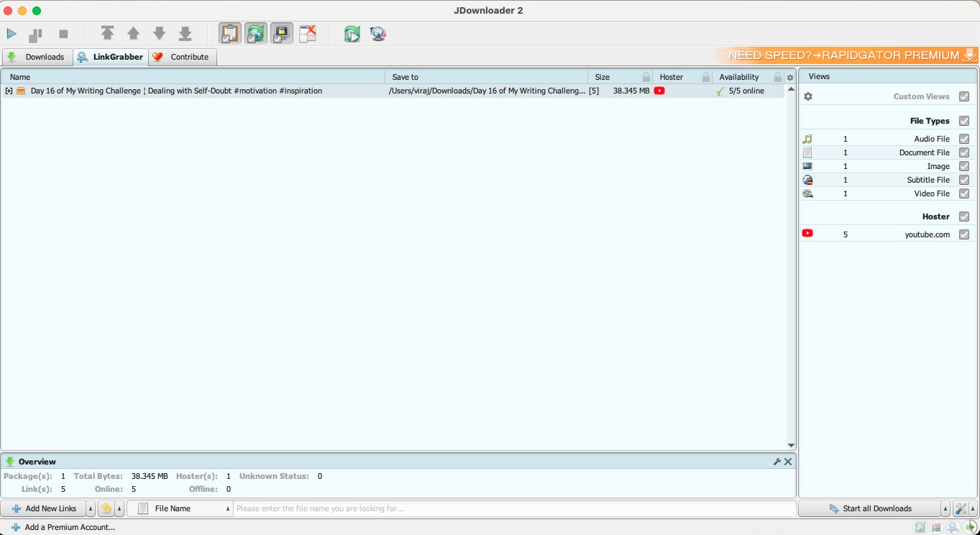Click the Stop downloads square icon
This screenshot has width=980, height=535.
[x=63, y=33]
